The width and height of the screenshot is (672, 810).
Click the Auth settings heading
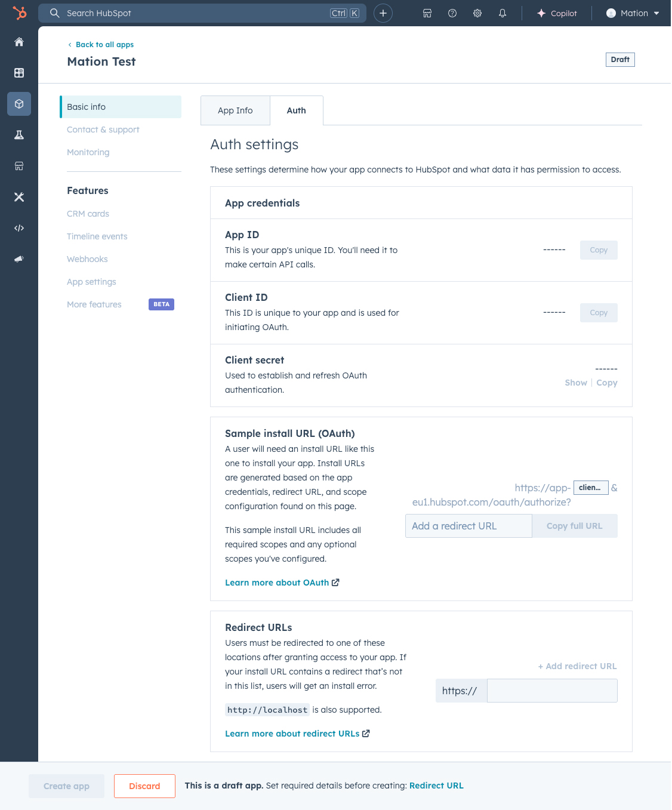(254, 144)
